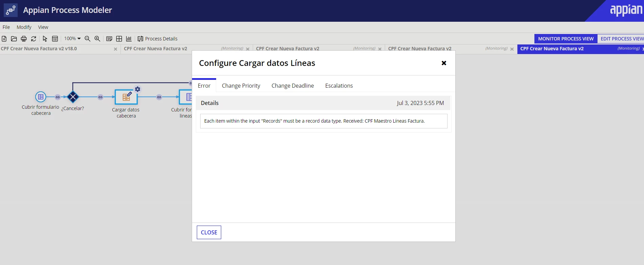The height and width of the screenshot is (265, 644).
Task: Switch to the Change Priority tab
Action: tap(241, 86)
